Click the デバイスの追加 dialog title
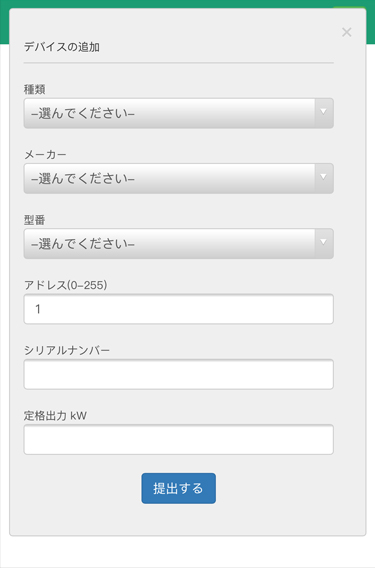This screenshot has height=568, width=375. 62,47
